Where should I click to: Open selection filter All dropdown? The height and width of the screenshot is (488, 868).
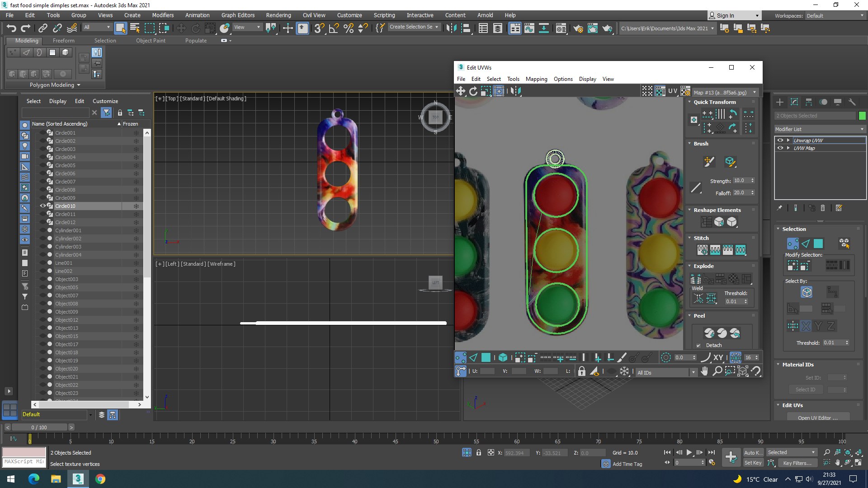click(97, 27)
